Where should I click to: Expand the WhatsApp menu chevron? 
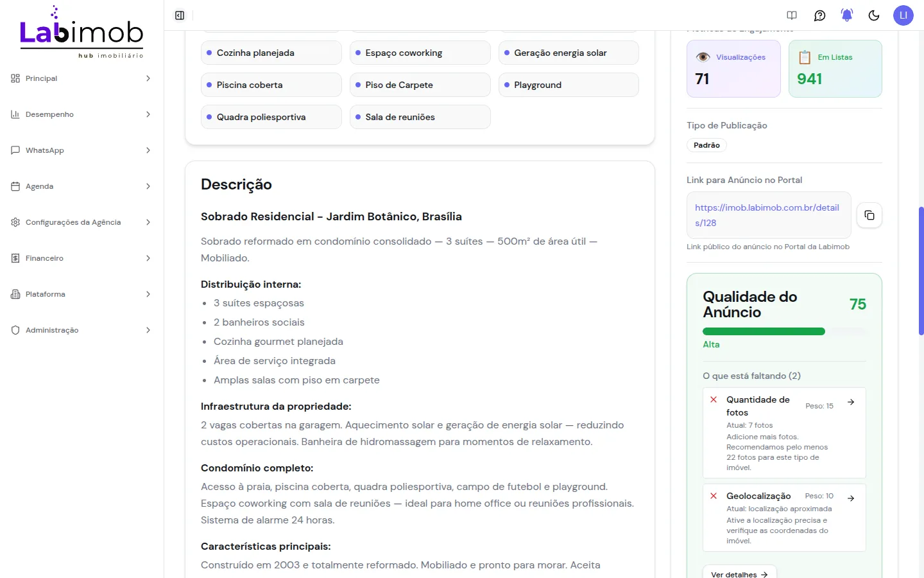(x=148, y=150)
